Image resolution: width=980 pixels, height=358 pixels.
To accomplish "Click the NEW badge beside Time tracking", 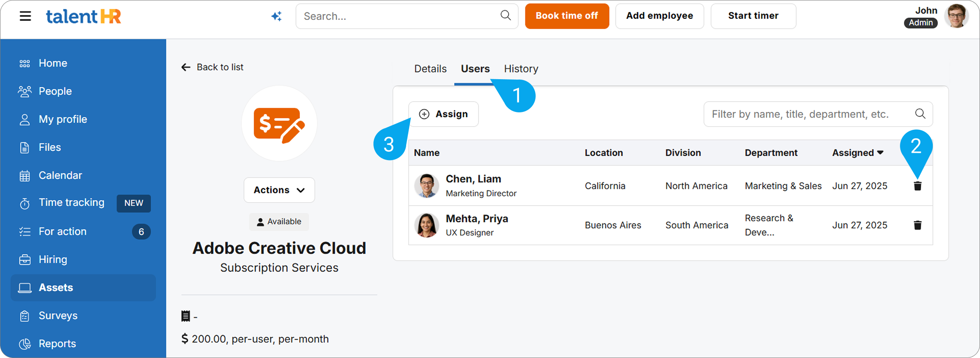I will click(134, 203).
